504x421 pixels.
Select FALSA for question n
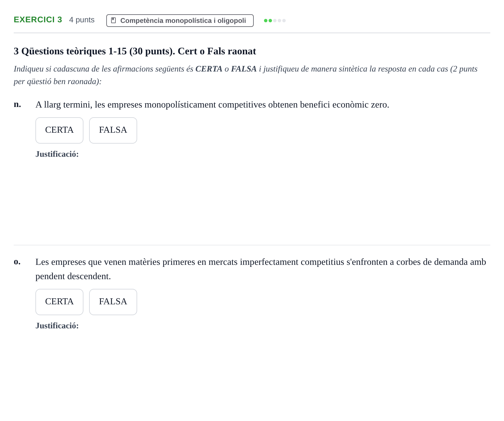[x=113, y=130]
